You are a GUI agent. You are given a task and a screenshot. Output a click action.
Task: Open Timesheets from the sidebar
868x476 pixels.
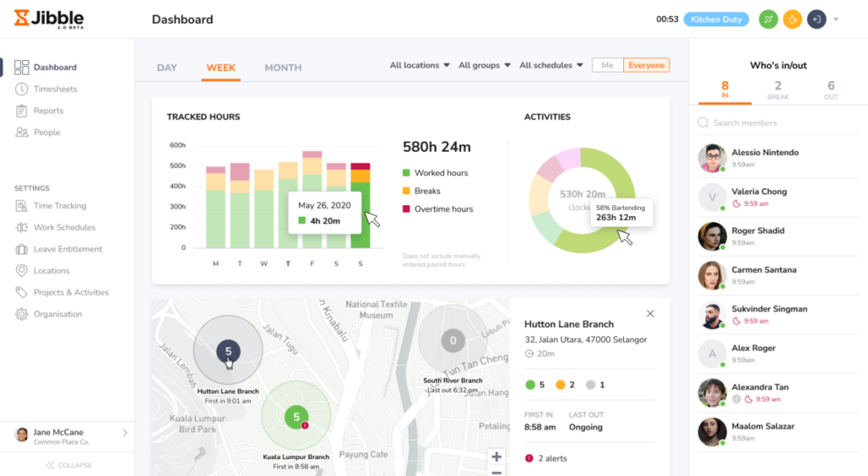[x=55, y=89]
